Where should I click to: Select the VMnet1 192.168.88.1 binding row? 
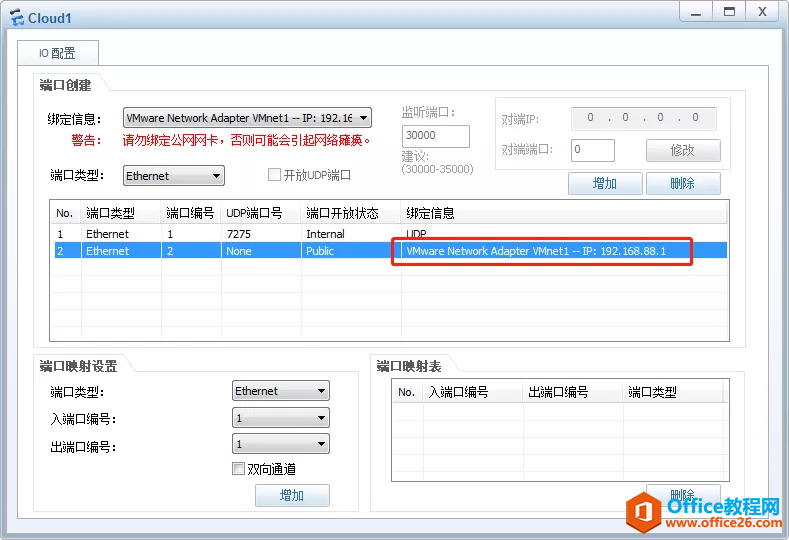pyautogui.click(x=390, y=251)
